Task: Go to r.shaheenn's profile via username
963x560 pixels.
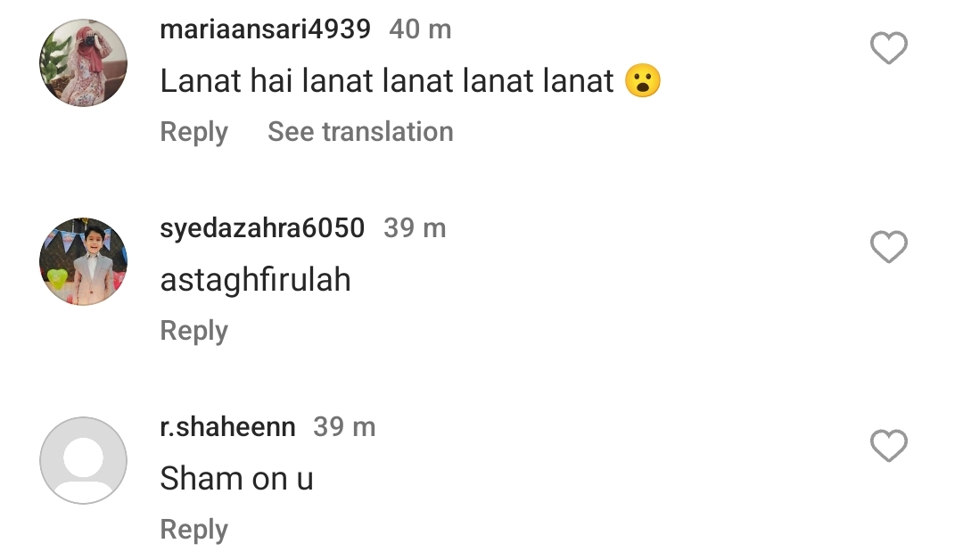Action: click(227, 427)
